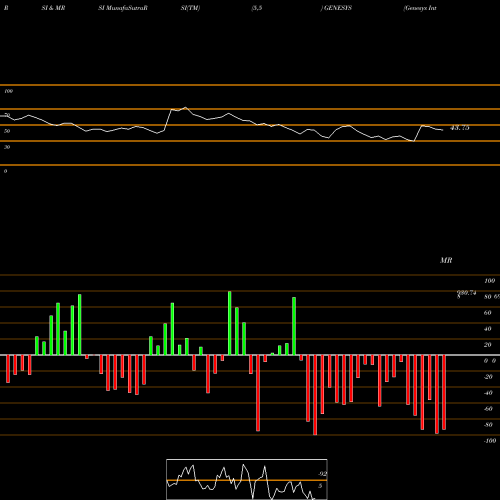Click the 92 value inside the mini chart
The width and height of the screenshot is (500, 500).
tap(322, 474)
